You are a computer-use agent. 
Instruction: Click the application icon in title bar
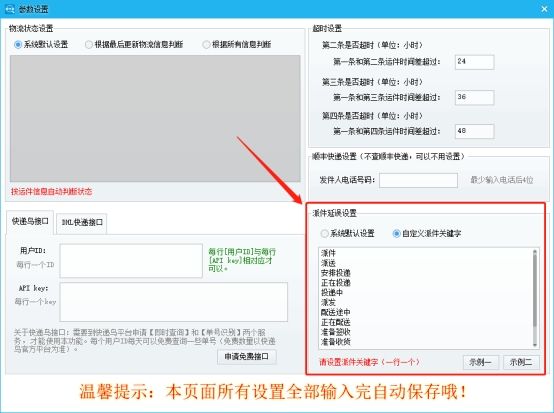tap(10, 9)
